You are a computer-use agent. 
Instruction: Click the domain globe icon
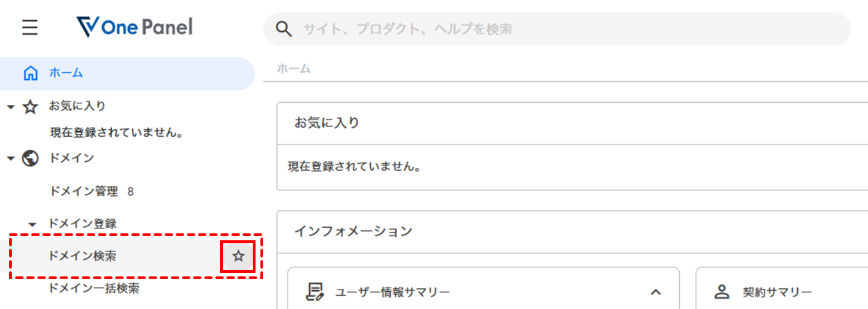tap(31, 158)
